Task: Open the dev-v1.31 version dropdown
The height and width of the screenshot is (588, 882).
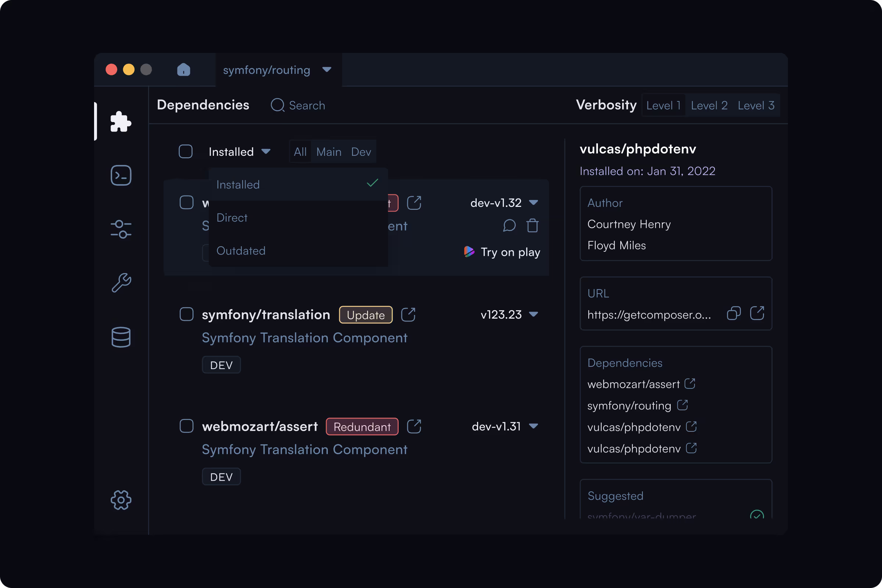Action: coord(533,426)
